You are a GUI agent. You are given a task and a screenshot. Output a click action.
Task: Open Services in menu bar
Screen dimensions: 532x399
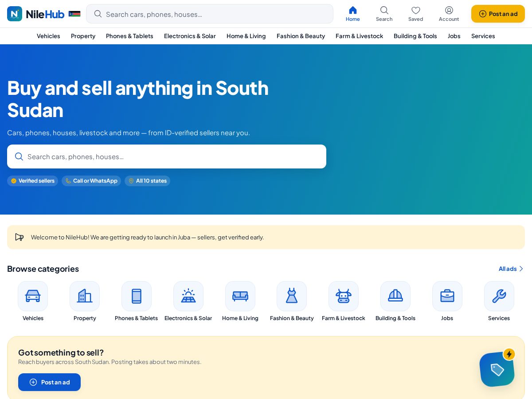tap(483, 36)
